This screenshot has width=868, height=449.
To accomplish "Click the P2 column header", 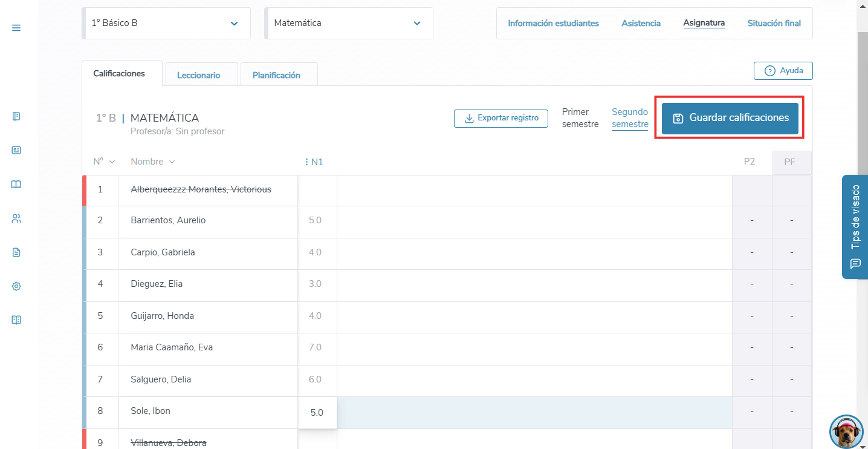I will pyautogui.click(x=750, y=162).
